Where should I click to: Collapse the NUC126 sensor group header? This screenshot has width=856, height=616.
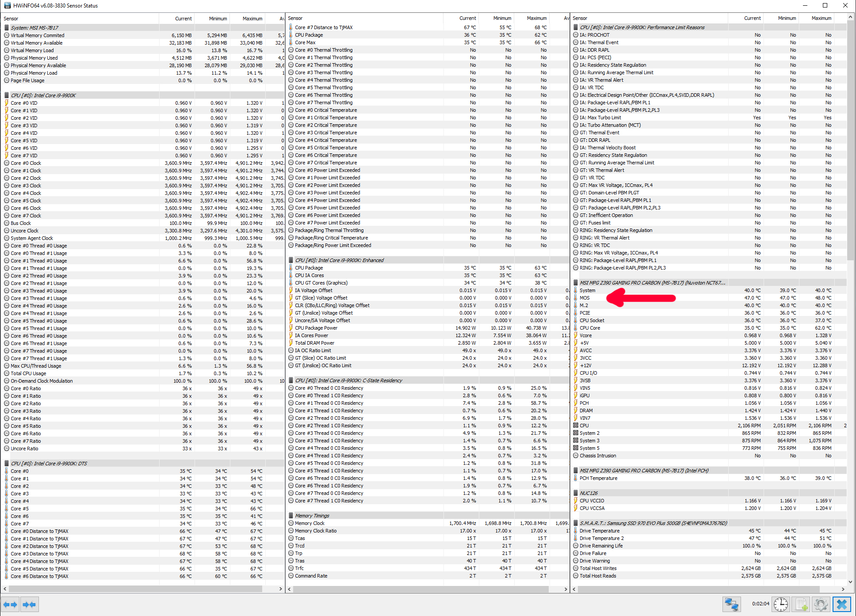(588, 493)
